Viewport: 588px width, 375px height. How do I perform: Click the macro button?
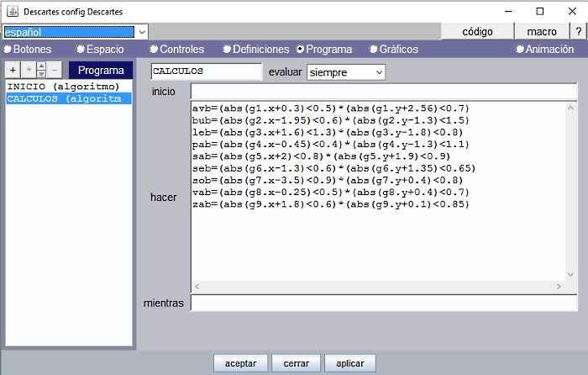[x=542, y=32]
